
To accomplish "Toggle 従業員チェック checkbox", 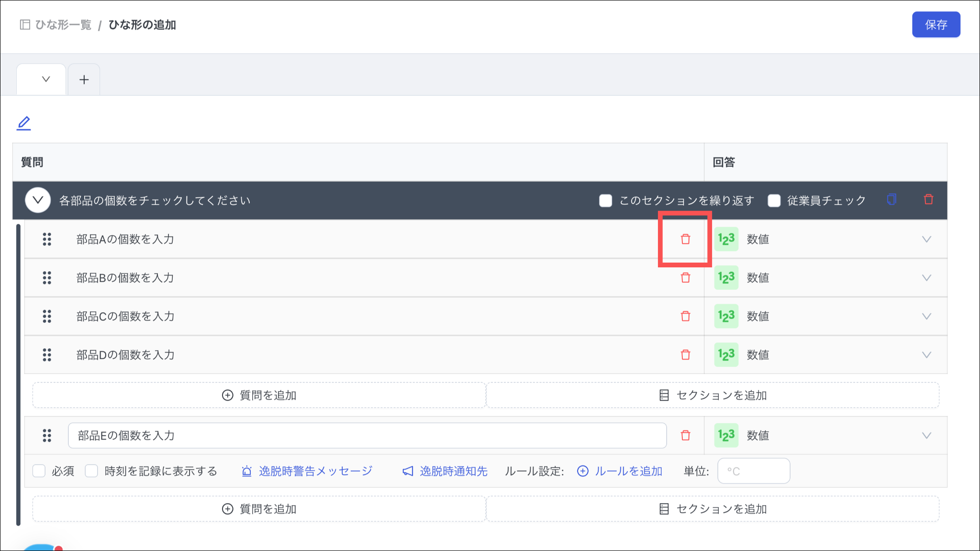I will 774,200.
